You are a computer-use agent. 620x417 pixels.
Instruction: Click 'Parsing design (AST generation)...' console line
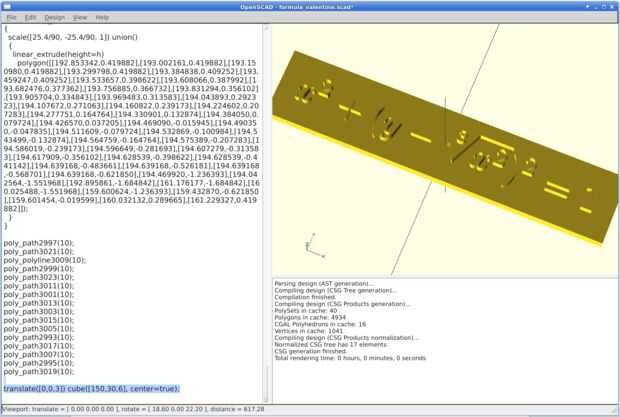click(323, 284)
